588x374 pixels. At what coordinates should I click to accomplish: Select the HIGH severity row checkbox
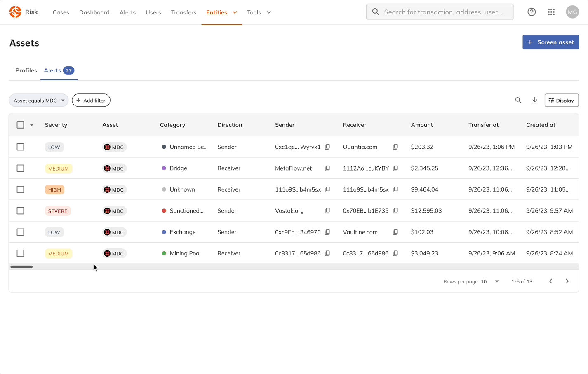[x=20, y=189]
